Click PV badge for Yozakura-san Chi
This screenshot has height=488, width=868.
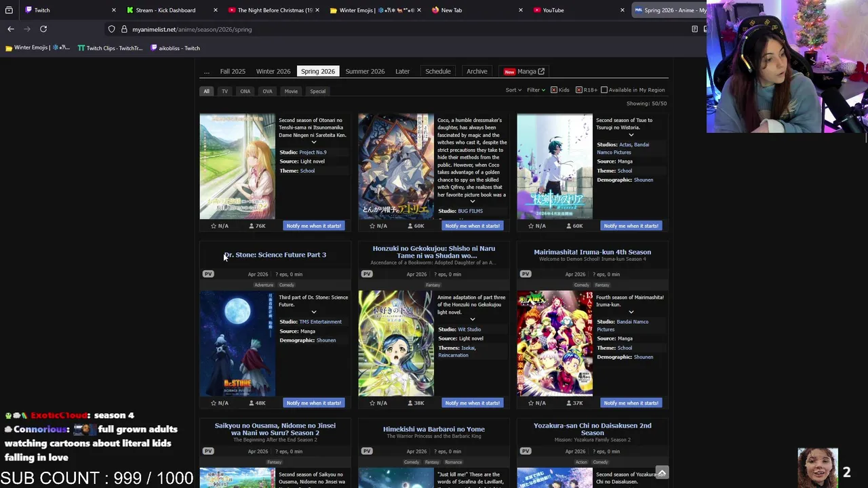point(526,451)
